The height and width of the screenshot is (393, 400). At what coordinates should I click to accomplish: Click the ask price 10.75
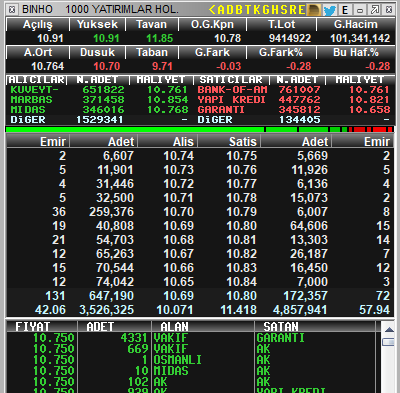click(x=242, y=156)
